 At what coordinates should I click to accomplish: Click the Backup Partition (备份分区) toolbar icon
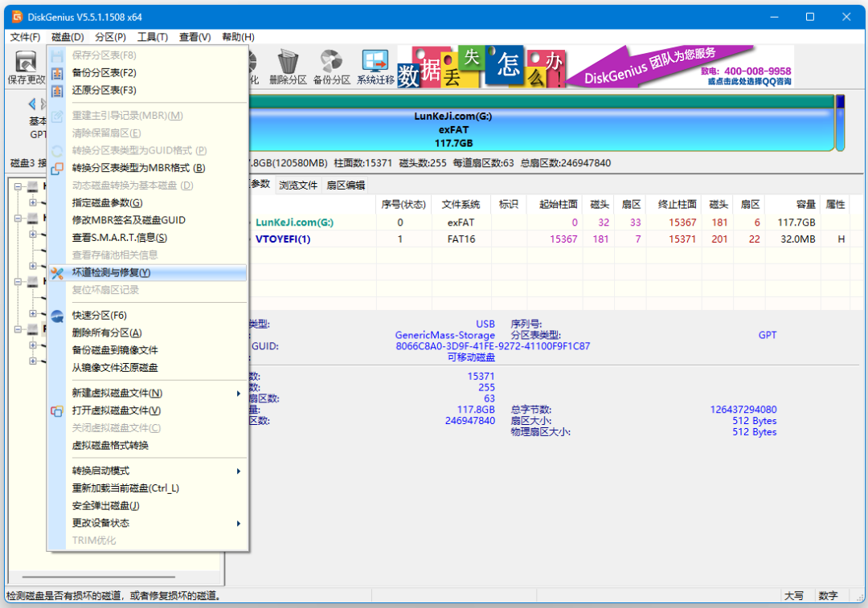point(331,63)
